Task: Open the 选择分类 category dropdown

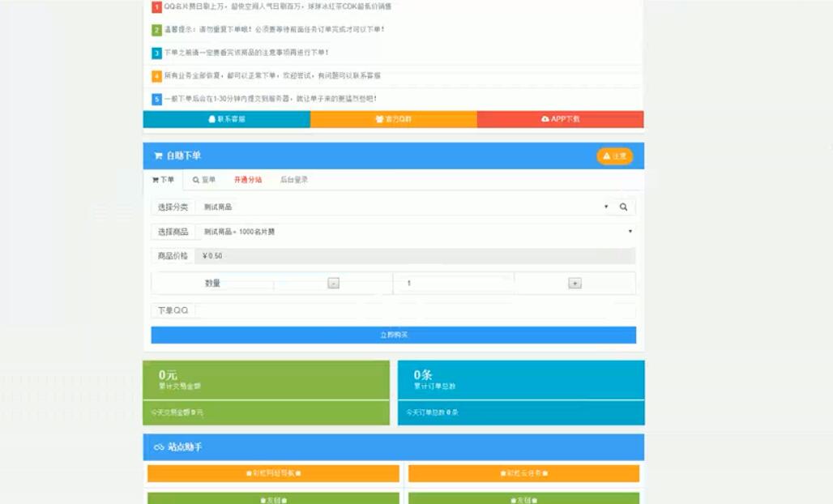Action: [404, 207]
